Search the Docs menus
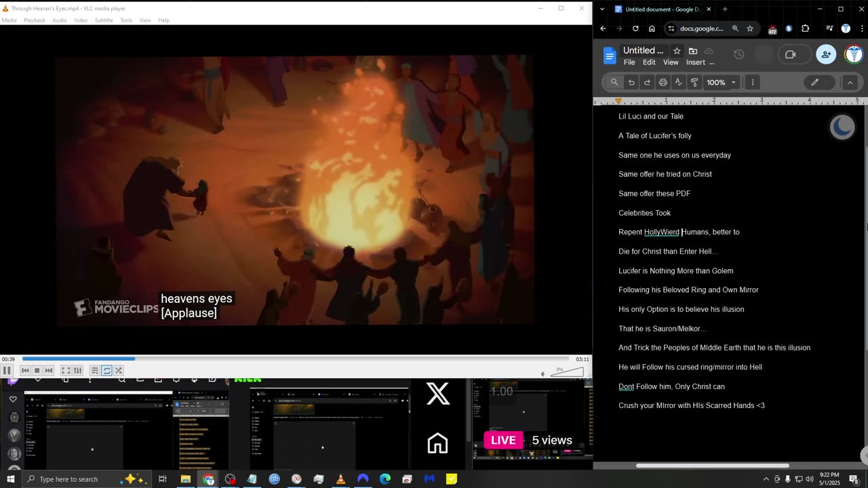Screen dimensions: 868x488 [614, 82]
